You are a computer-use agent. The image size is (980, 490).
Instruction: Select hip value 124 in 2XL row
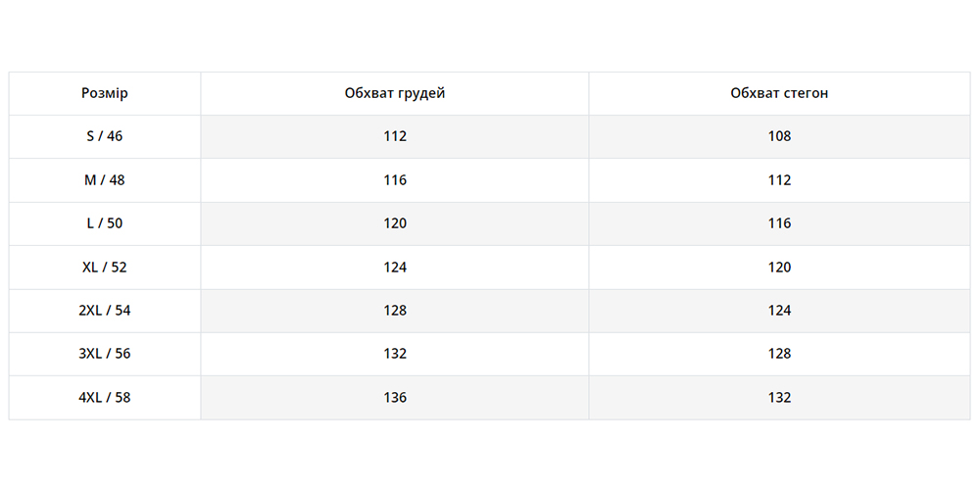779,311
